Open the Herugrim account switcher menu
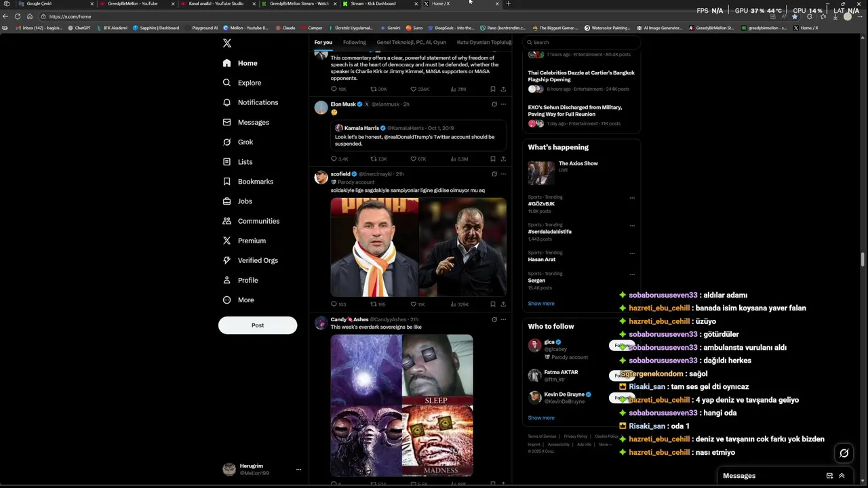 tap(262, 469)
